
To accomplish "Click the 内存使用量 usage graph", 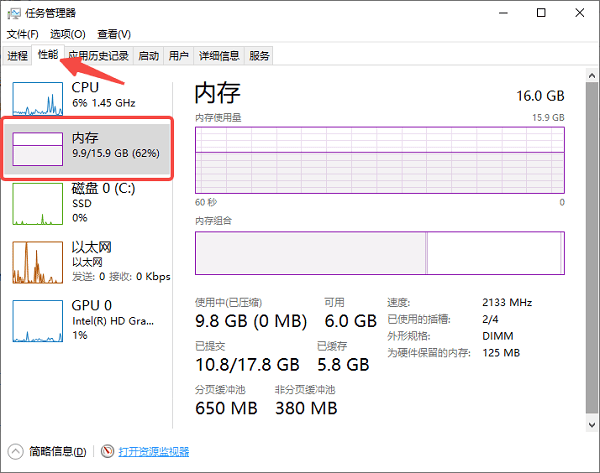I will tap(380, 160).
